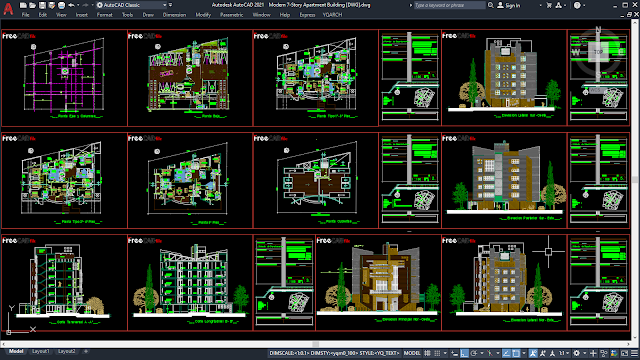Image resolution: width=640 pixels, height=360 pixels.
Task: Open snap mode settings dropdown arrow
Action: 445,353
